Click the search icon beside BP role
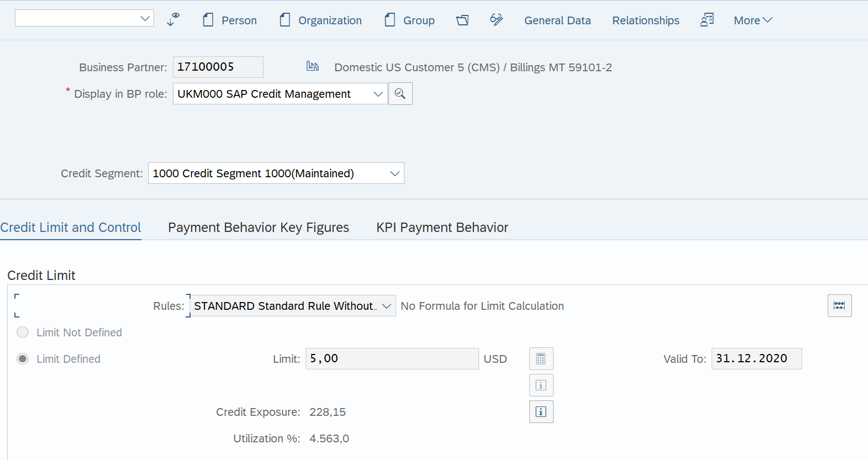Image resolution: width=868 pixels, height=460 pixels. pos(400,94)
